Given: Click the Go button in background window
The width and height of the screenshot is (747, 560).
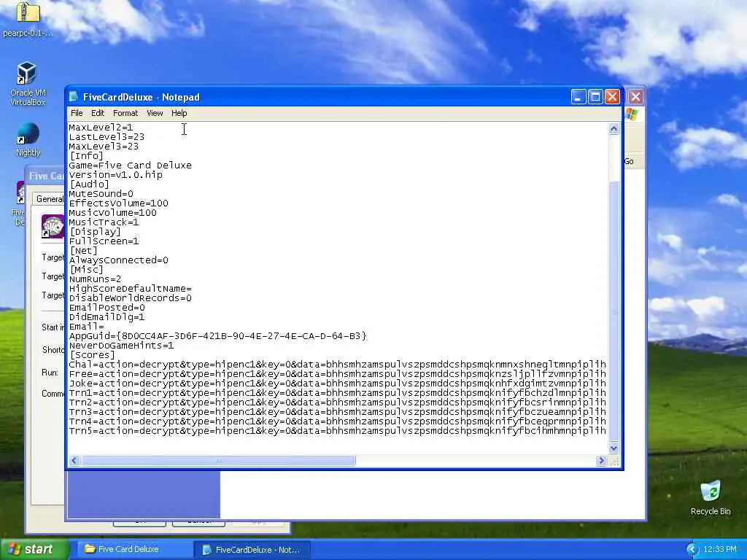Looking at the screenshot, I should (x=629, y=161).
